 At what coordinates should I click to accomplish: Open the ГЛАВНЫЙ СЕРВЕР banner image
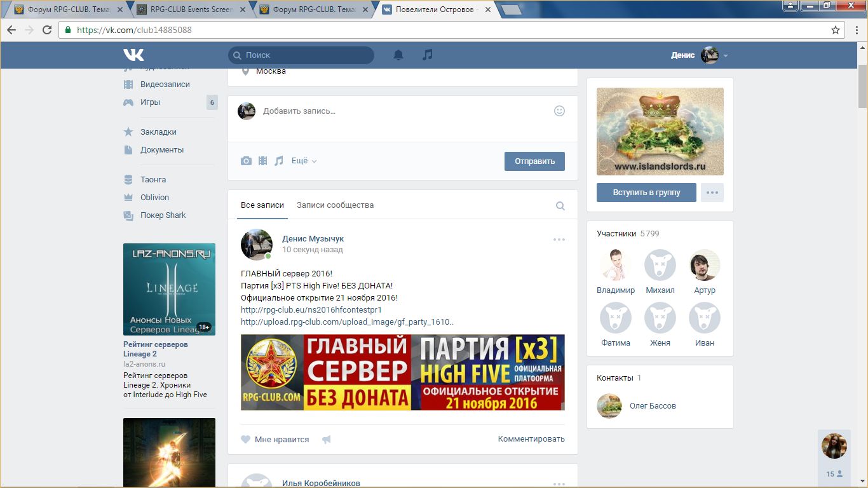coord(403,372)
